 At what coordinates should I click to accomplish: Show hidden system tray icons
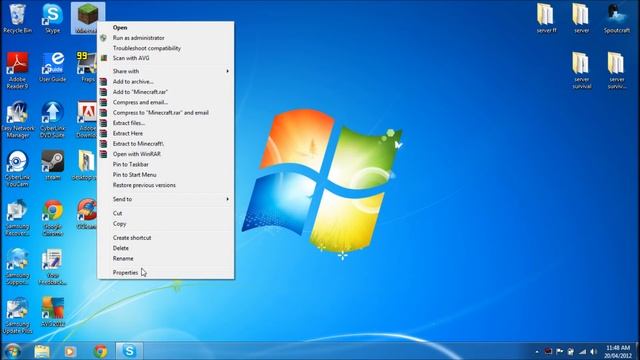[537, 351]
